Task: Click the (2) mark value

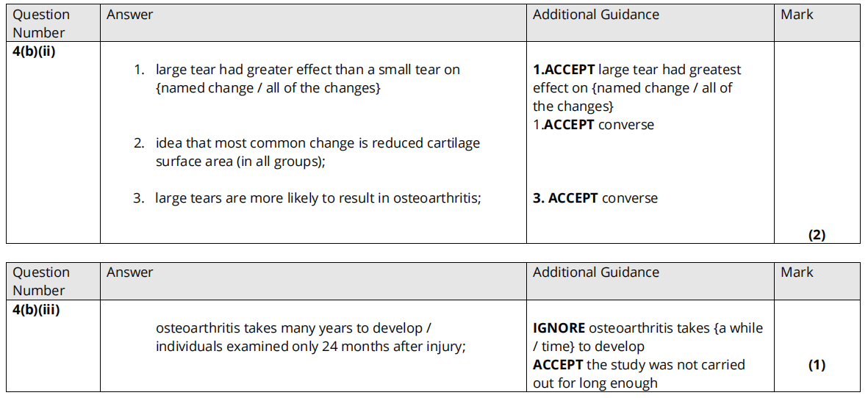Action: pos(817,235)
